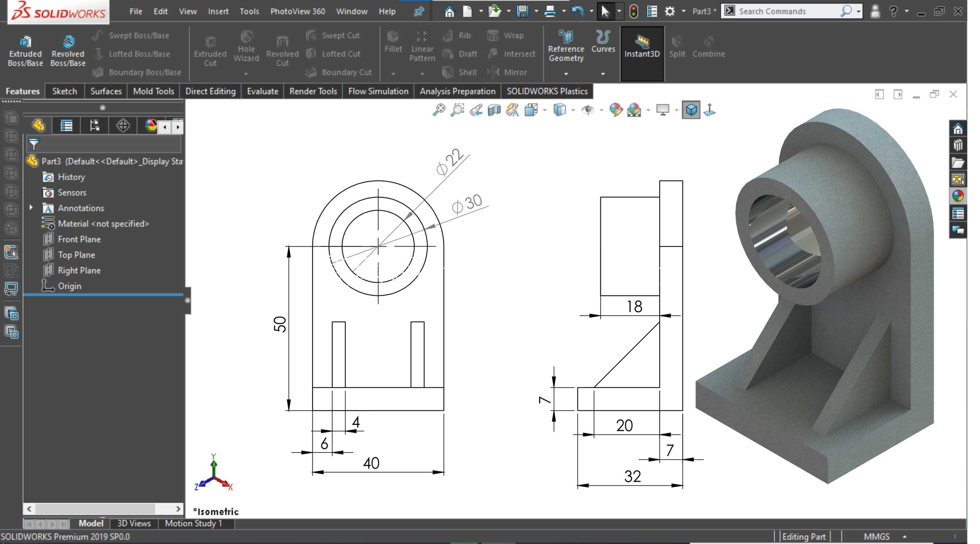Toggle the RealView shaded cube button
Viewport: 980px width, 544px height.
click(x=691, y=110)
